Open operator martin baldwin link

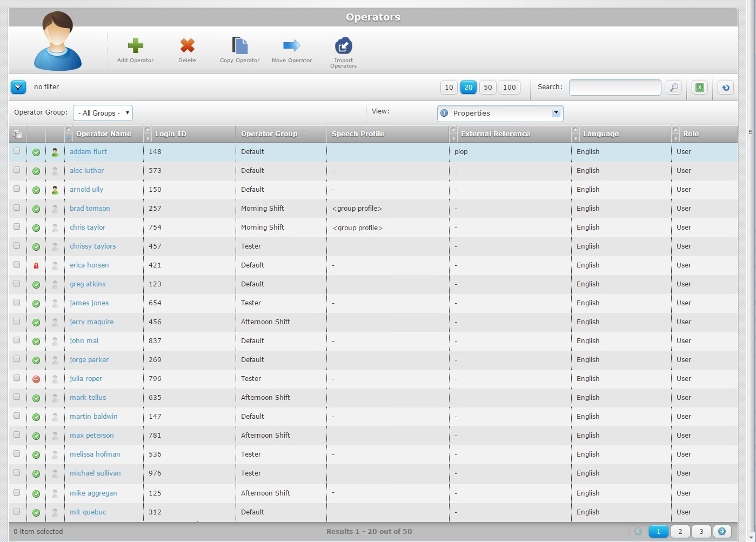point(93,417)
